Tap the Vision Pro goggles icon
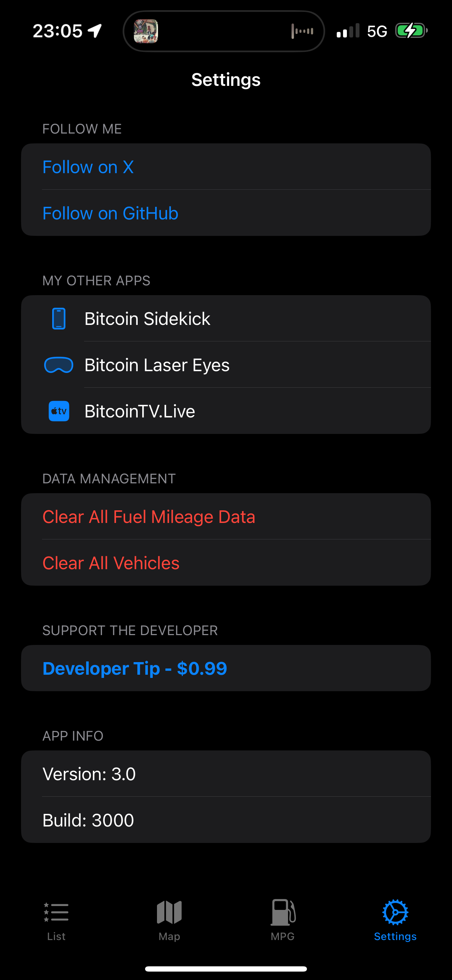Viewport: 452px width, 980px height. point(59,365)
